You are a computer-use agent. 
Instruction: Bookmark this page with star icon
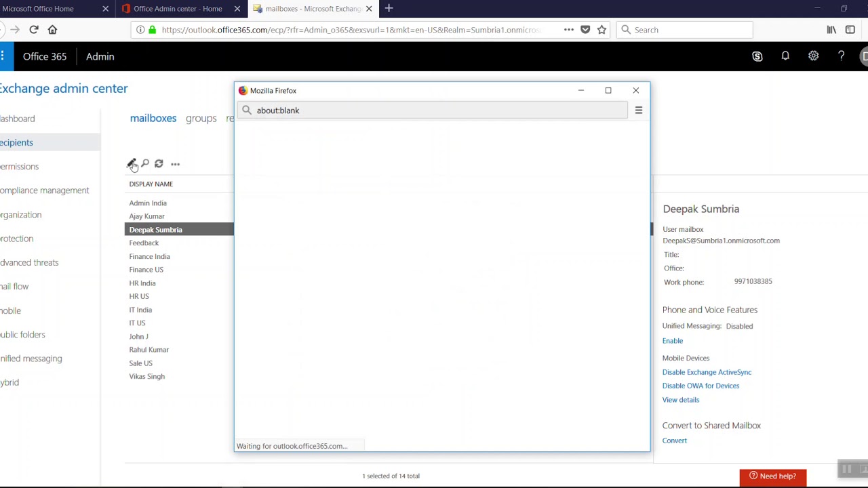tap(601, 30)
